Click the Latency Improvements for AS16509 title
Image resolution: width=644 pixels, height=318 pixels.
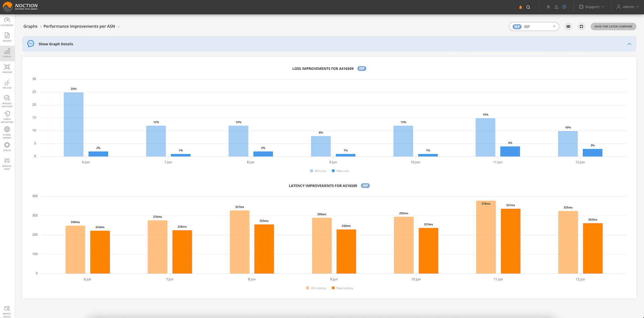tap(323, 186)
